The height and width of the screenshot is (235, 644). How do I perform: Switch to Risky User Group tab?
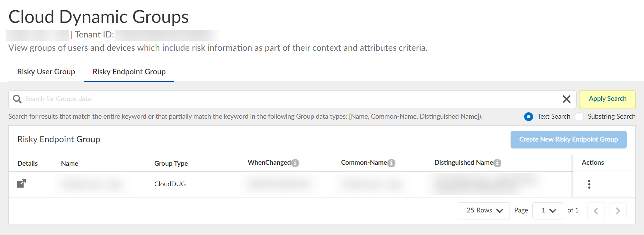pos(46,72)
